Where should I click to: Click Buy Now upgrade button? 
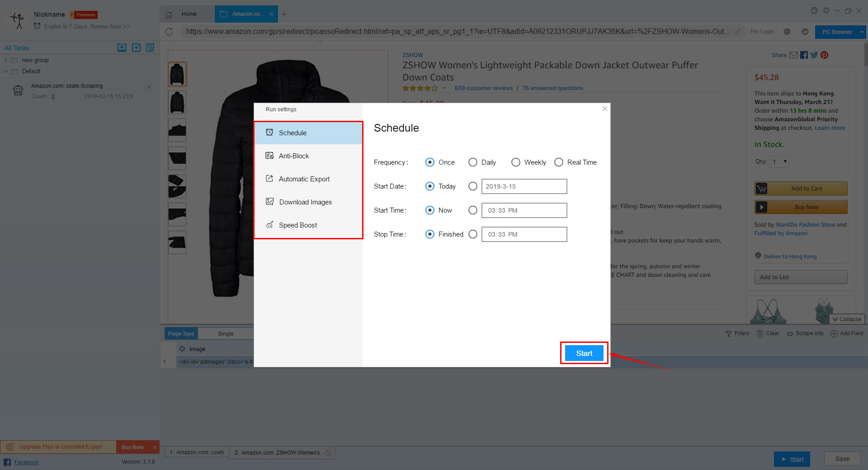click(x=132, y=447)
